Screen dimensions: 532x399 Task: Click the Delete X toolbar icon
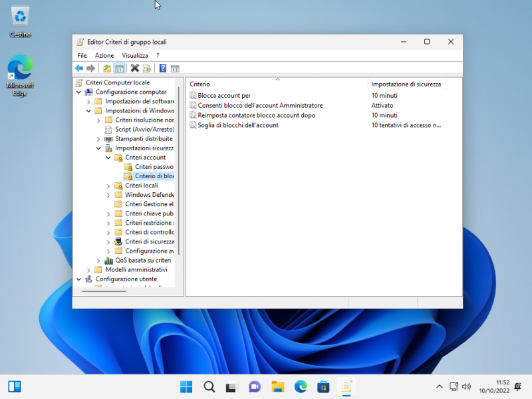(x=135, y=68)
